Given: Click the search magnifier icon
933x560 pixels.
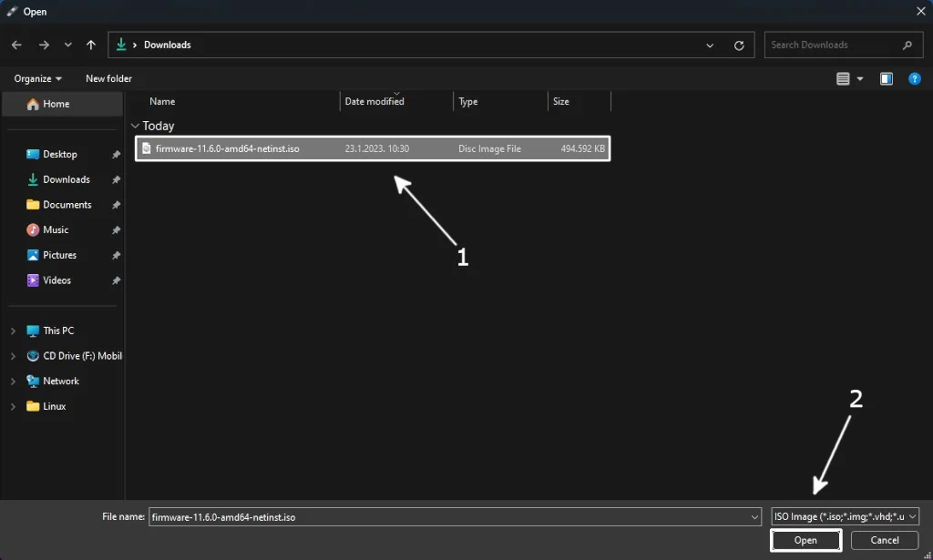Looking at the screenshot, I should [x=907, y=44].
